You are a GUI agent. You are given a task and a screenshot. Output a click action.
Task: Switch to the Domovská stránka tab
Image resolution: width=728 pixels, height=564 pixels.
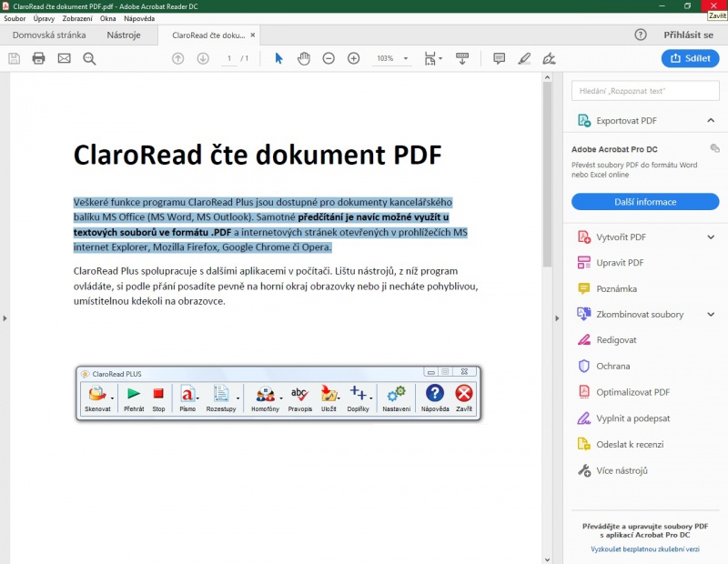[49, 35]
